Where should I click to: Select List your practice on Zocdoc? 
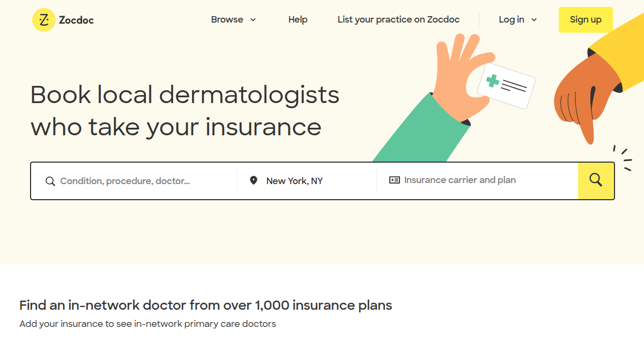(x=398, y=20)
